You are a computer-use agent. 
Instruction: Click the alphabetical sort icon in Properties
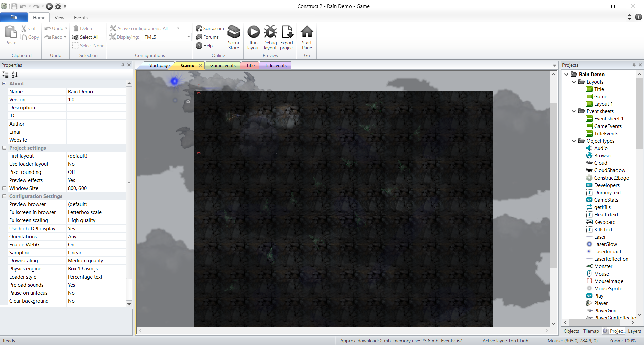[15, 75]
